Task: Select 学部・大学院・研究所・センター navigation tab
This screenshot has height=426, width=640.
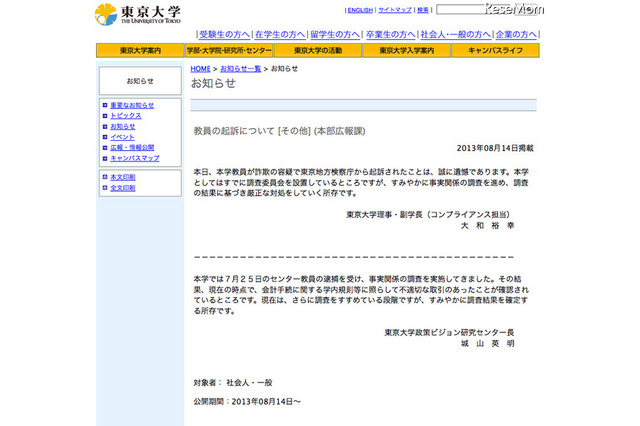Action: click(x=229, y=51)
